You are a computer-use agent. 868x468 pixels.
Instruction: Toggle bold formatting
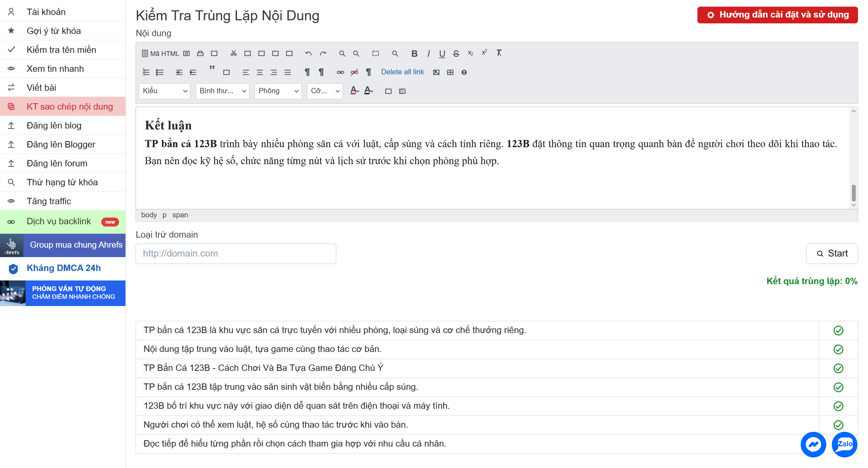[414, 53]
